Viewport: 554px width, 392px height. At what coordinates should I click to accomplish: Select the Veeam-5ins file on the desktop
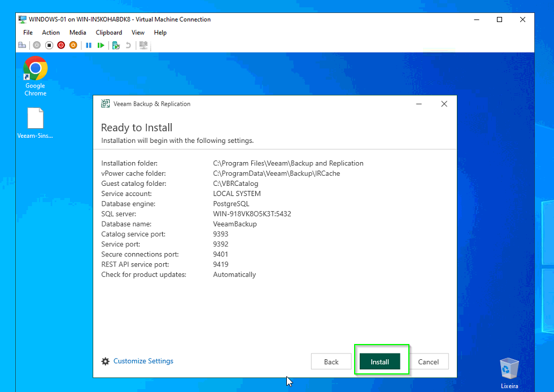pyautogui.click(x=36, y=123)
